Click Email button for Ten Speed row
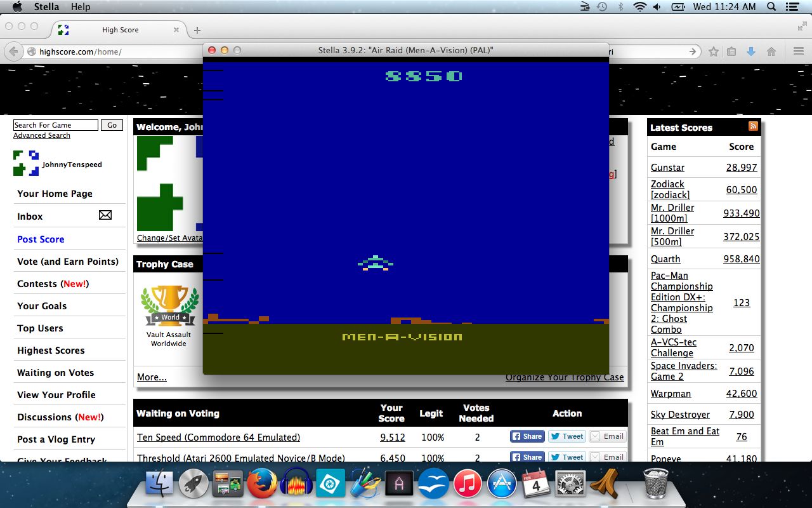Image resolution: width=812 pixels, height=508 pixels. (x=607, y=436)
